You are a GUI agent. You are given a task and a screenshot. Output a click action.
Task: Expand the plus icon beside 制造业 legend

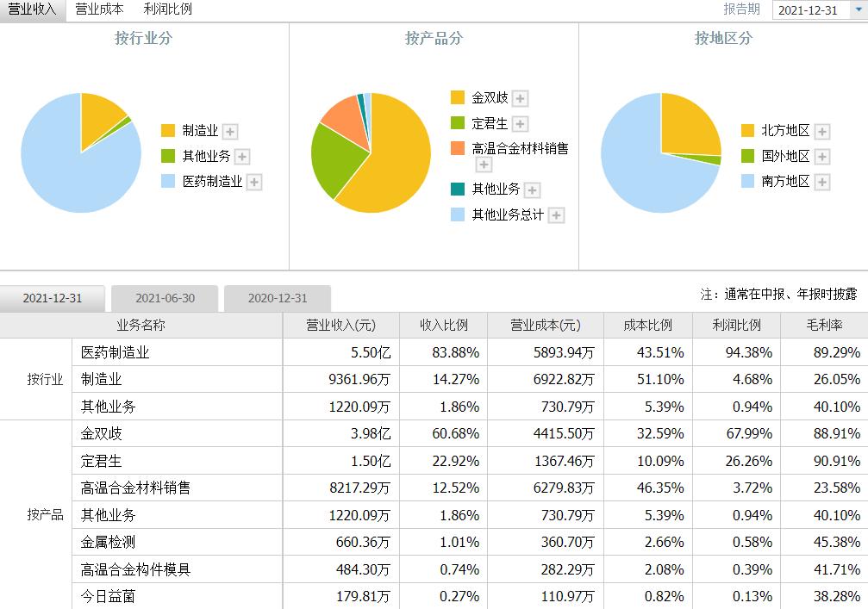[x=230, y=132]
